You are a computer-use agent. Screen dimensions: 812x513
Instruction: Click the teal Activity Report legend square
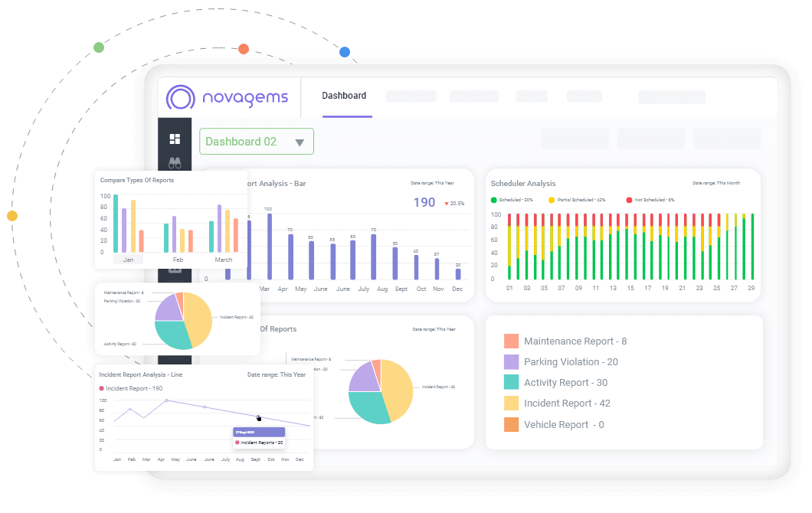point(511,382)
